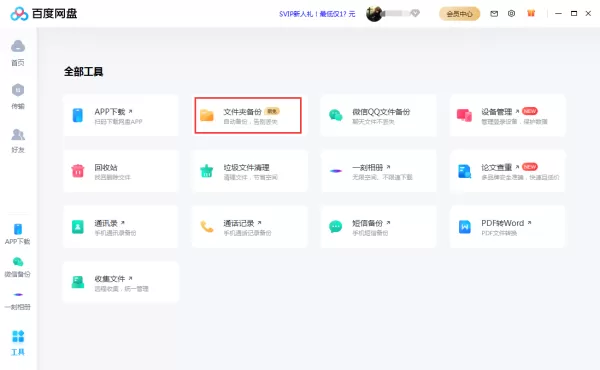The height and width of the screenshot is (370, 600).
Task: Click the blue 论文查重 document icon
Action: pos(465,171)
